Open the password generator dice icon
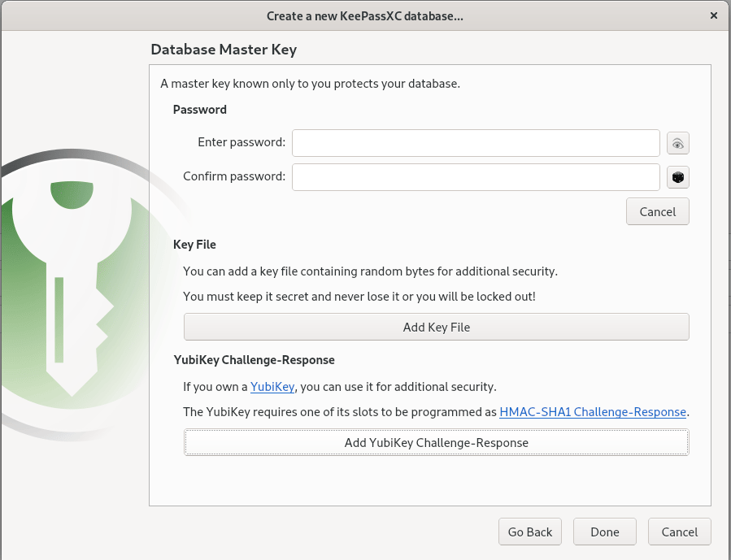Screen dimensions: 731x560 coord(677,177)
